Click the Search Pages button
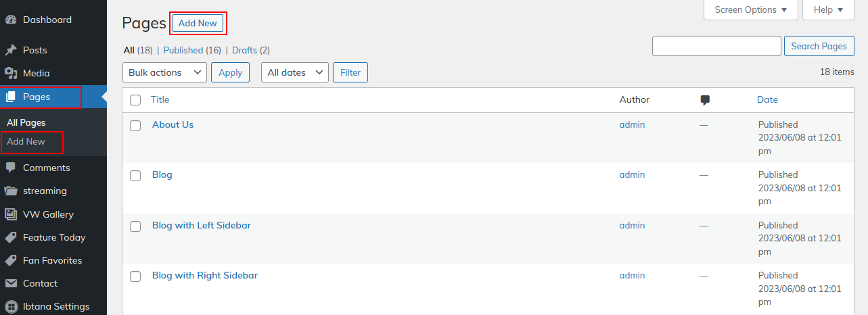868x315 pixels. coord(819,46)
